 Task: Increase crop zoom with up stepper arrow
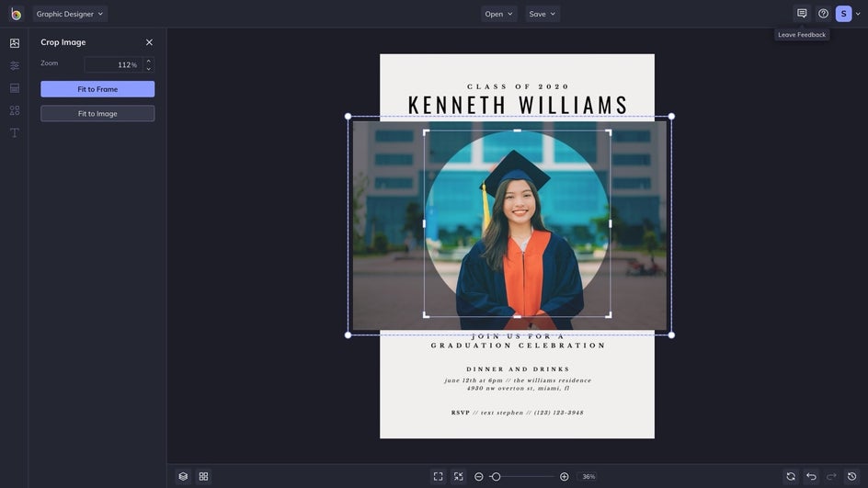tap(148, 61)
